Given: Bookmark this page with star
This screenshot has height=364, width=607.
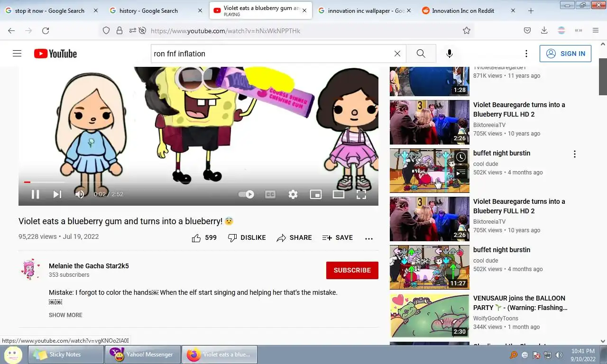Looking at the screenshot, I should point(467,31).
